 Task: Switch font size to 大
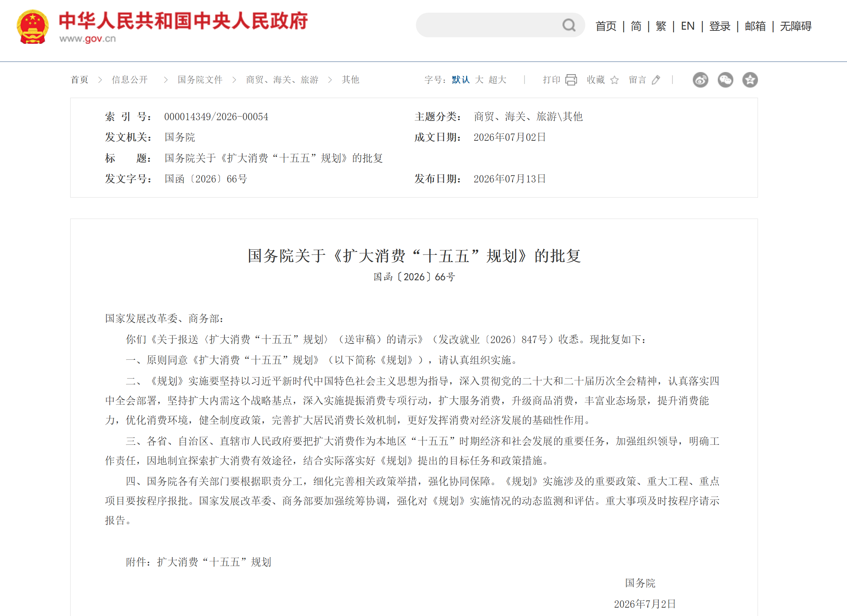479,80
